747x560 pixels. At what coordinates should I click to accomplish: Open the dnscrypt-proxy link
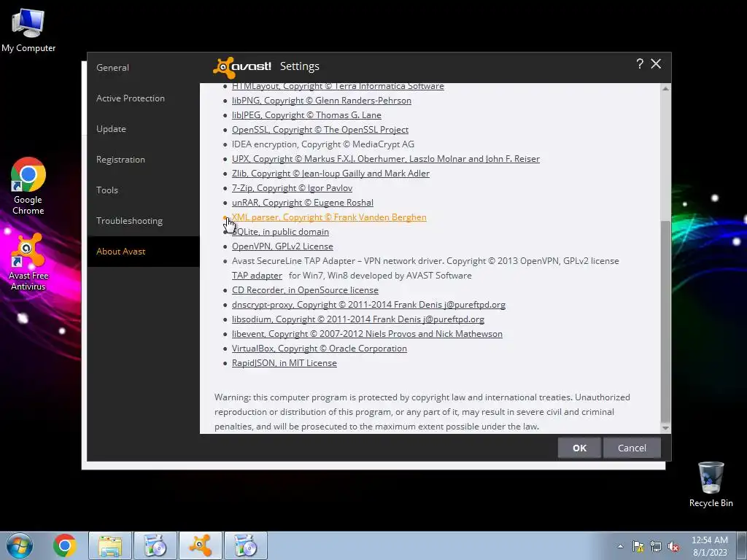[x=368, y=305]
